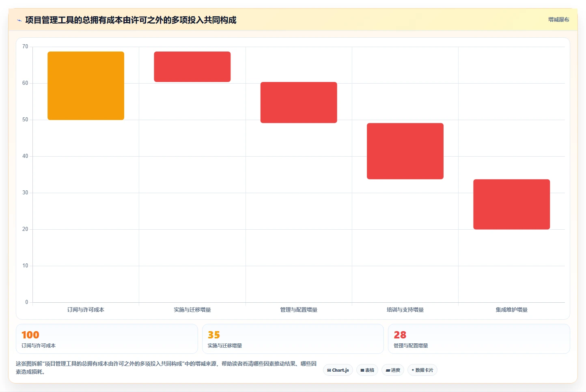Click the y-axis value 60
Image resolution: width=586 pixels, height=392 pixels.
(x=25, y=83)
